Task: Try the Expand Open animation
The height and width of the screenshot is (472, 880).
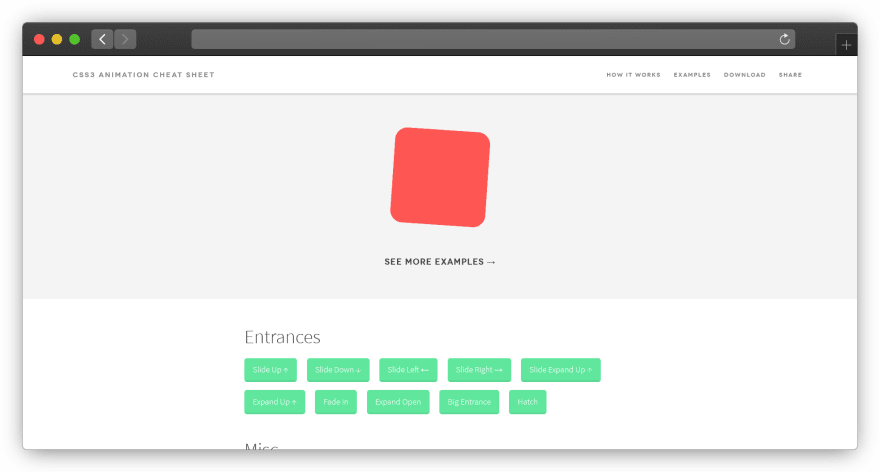Action: point(398,402)
